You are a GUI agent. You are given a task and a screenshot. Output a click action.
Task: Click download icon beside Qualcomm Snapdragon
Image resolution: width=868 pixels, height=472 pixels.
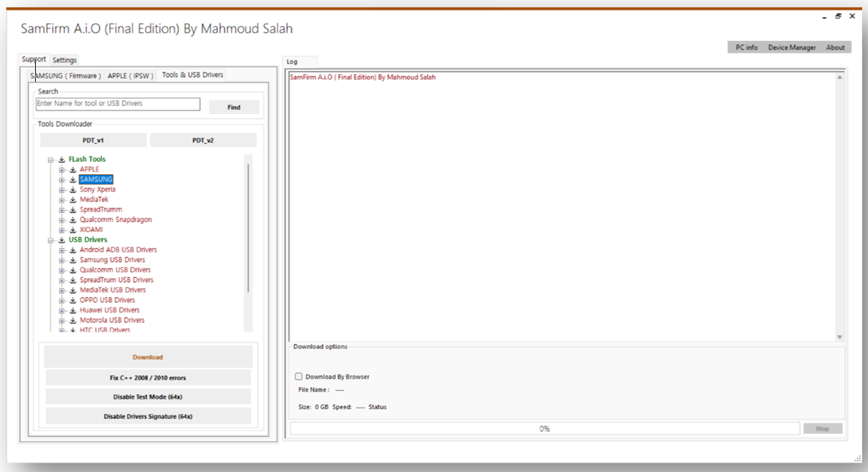point(72,220)
